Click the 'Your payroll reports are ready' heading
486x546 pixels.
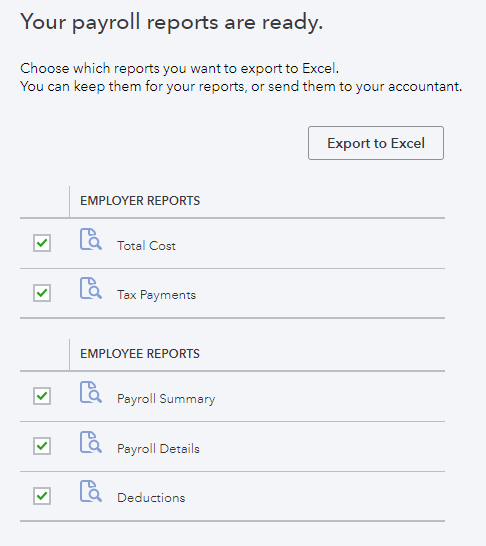[172, 23]
